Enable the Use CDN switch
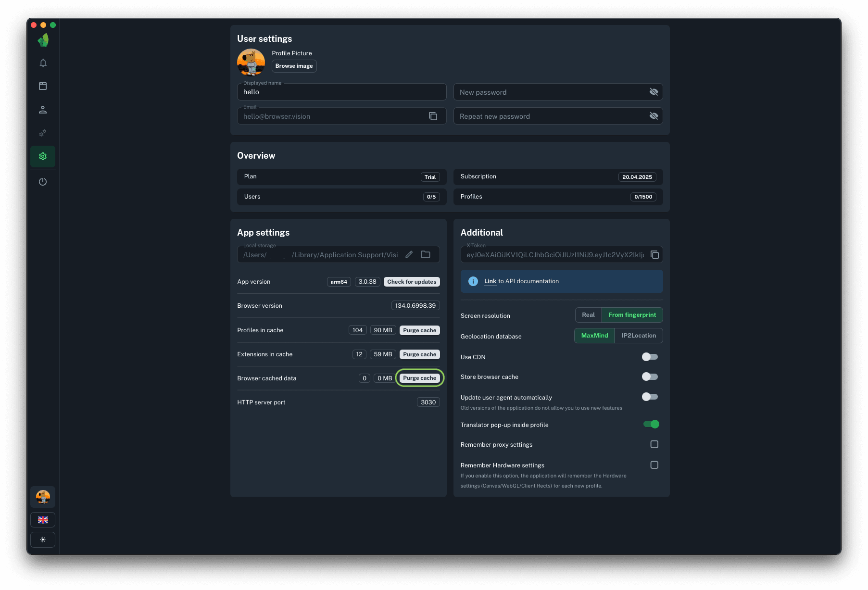868x590 pixels. [650, 357]
